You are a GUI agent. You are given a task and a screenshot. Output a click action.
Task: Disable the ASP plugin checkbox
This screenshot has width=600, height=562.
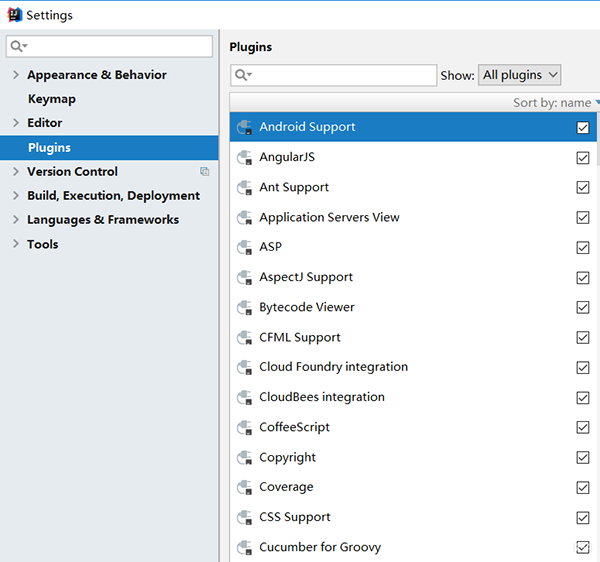pos(583,248)
